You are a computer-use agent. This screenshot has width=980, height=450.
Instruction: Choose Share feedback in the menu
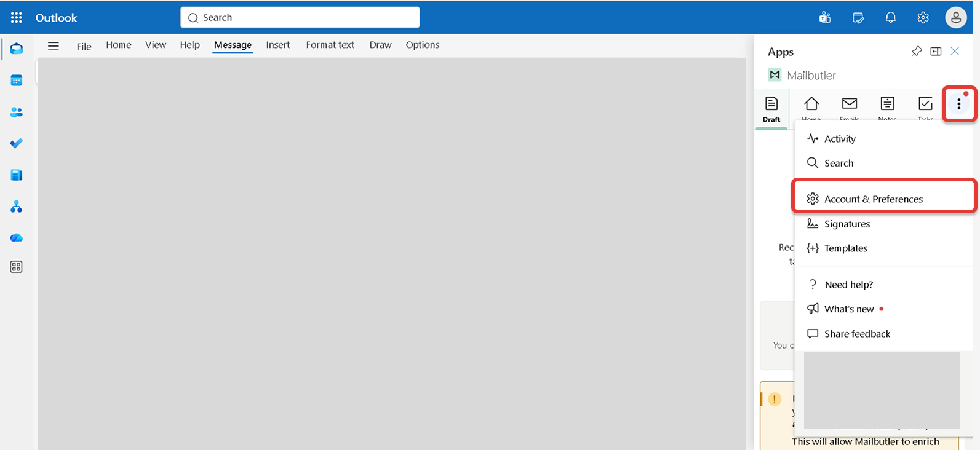[883, 334]
